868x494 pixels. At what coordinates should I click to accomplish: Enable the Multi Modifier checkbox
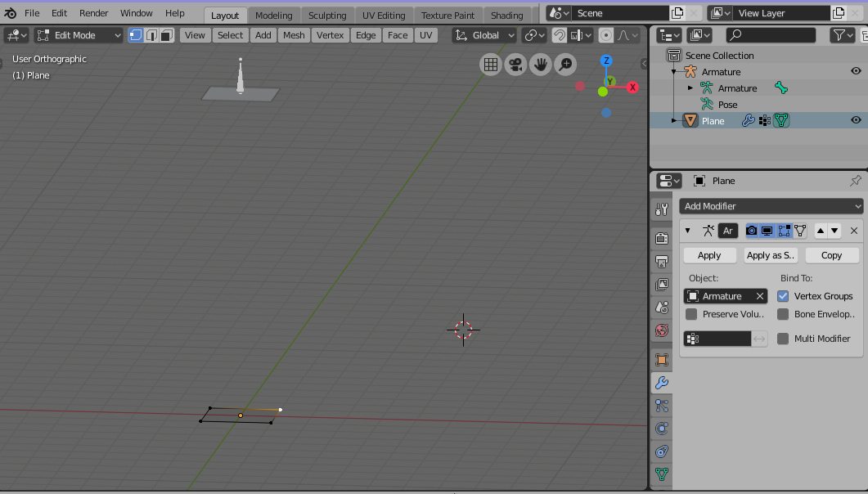(783, 339)
